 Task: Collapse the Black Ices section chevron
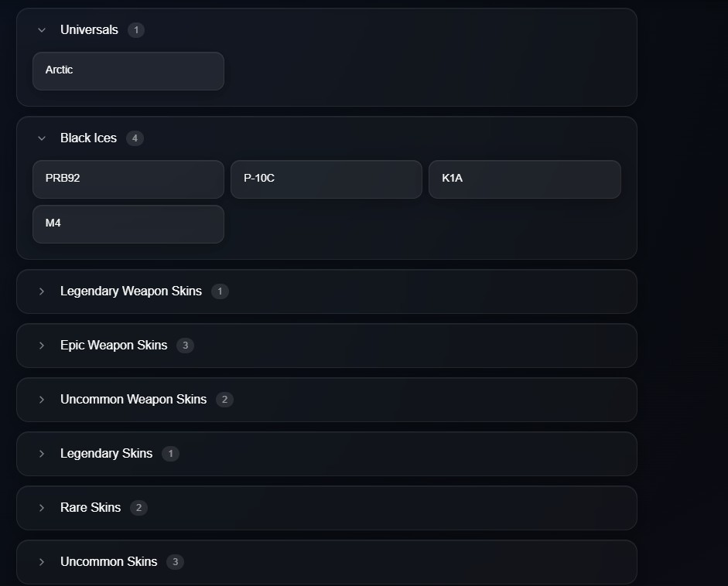(x=42, y=138)
